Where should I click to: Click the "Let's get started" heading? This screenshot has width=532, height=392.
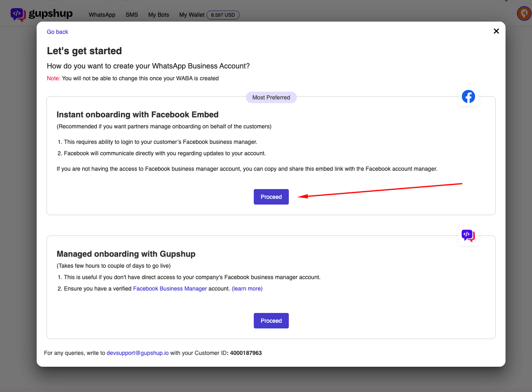[x=84, y=51]
